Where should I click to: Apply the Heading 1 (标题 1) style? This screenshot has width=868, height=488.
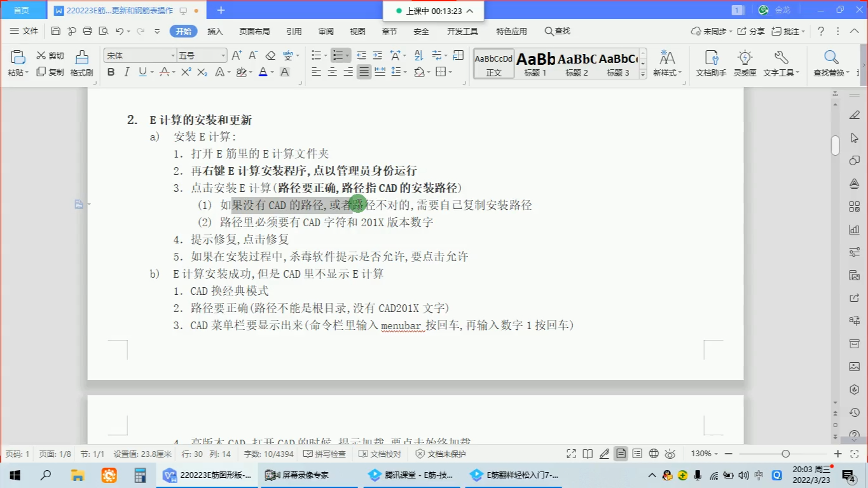click(x=535, y=64)
